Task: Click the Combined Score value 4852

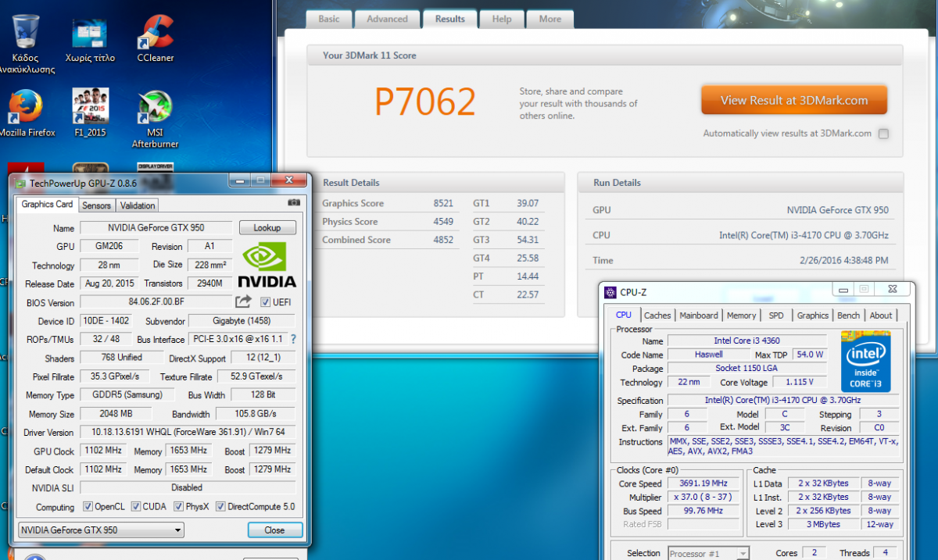Action: tap(443, 240)
